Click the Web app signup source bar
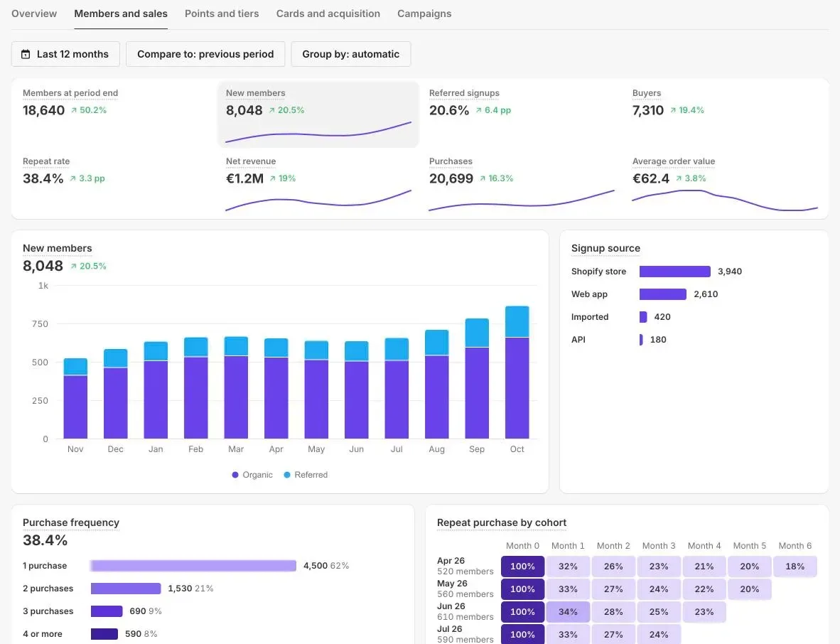This screenshot has width=840, height=644. coord(662,294)
